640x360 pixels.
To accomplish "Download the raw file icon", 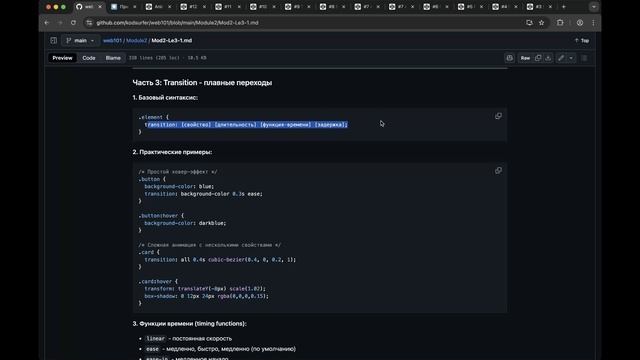I will click(x=548, y=58).
